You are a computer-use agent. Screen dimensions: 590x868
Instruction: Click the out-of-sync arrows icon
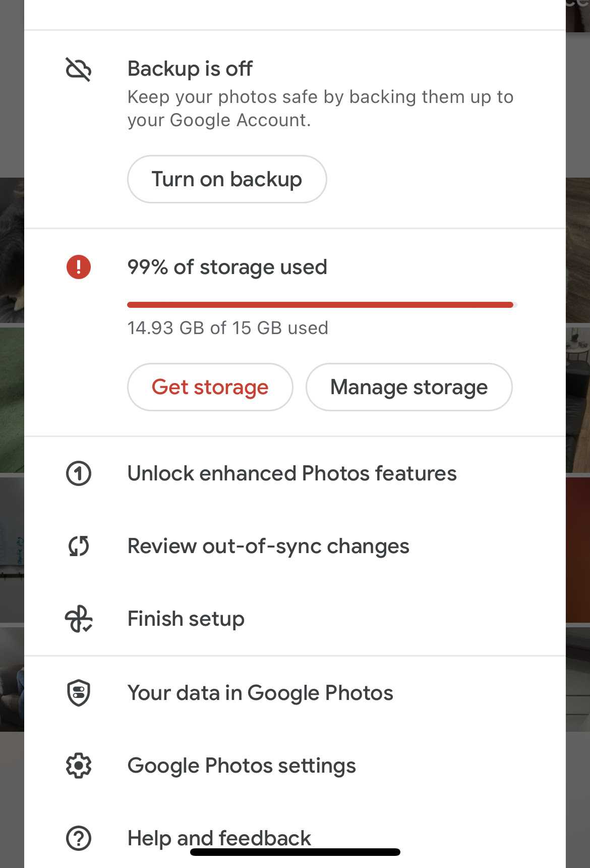(x=79, y=546)
